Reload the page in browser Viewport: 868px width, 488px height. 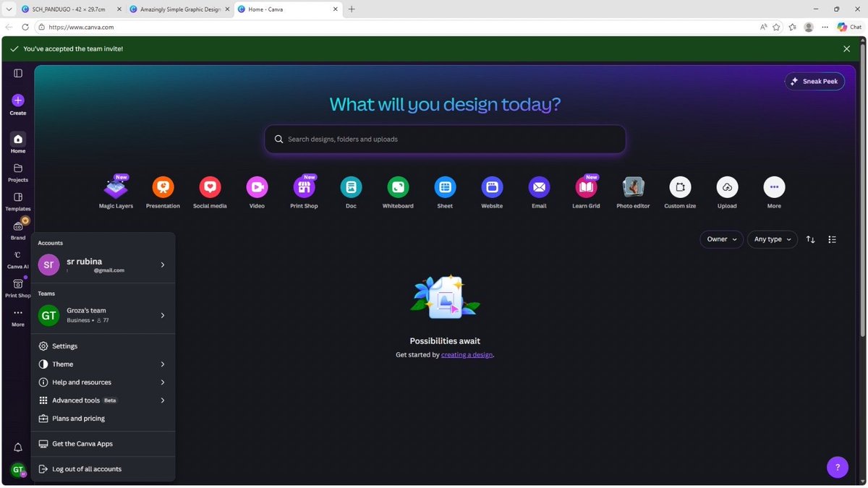[x=25, y=27]
